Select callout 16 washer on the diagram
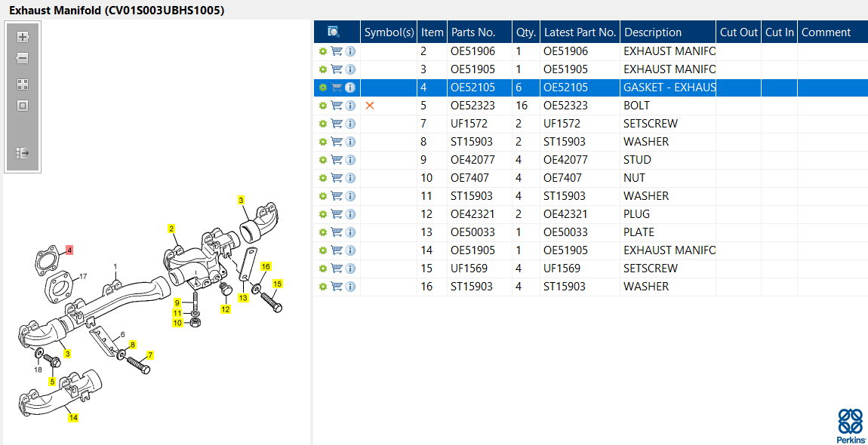 click(x=266, y=267)
